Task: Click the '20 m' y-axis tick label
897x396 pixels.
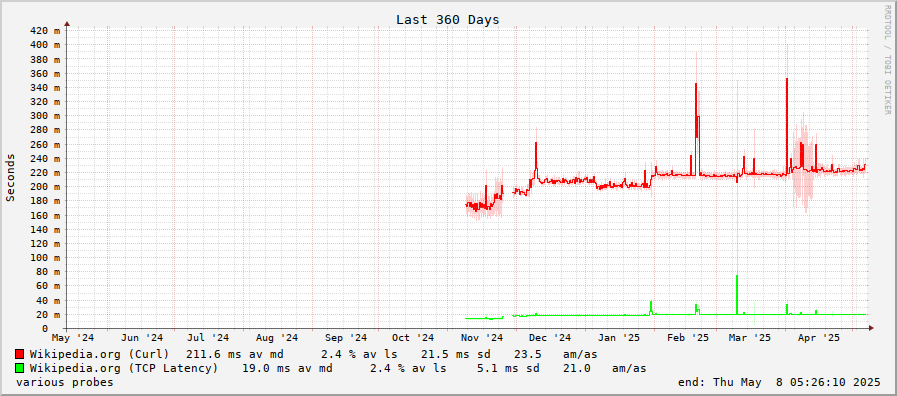Action: point(47,314)
